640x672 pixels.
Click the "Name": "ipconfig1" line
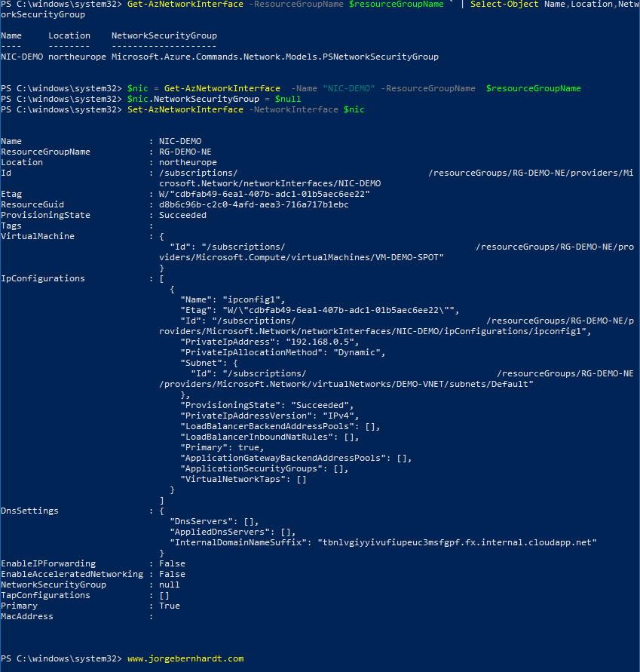pyautogui.click(x=233, y=299)
